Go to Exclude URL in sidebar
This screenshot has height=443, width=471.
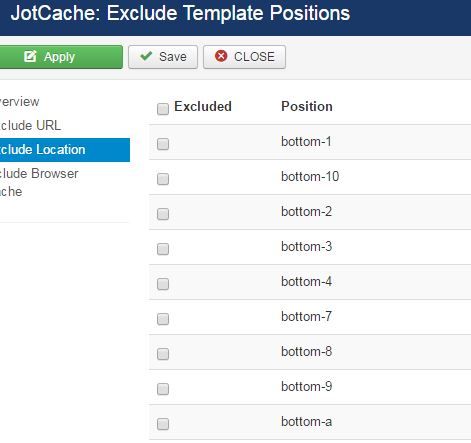point(30,126)
